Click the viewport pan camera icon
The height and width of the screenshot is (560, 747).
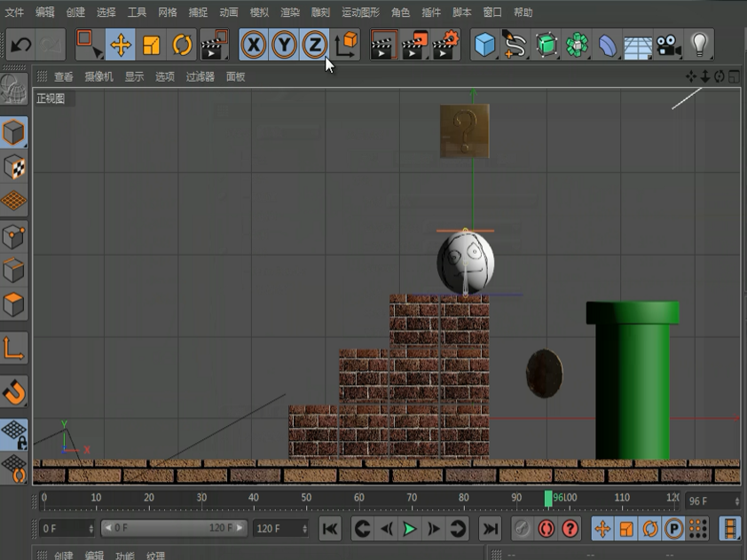pos(691,76)
